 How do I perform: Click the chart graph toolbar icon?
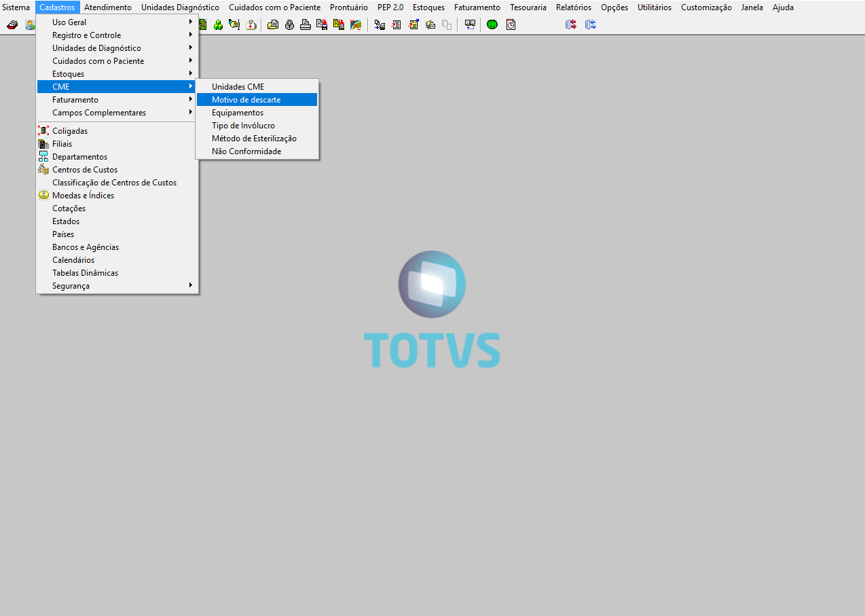354,24
